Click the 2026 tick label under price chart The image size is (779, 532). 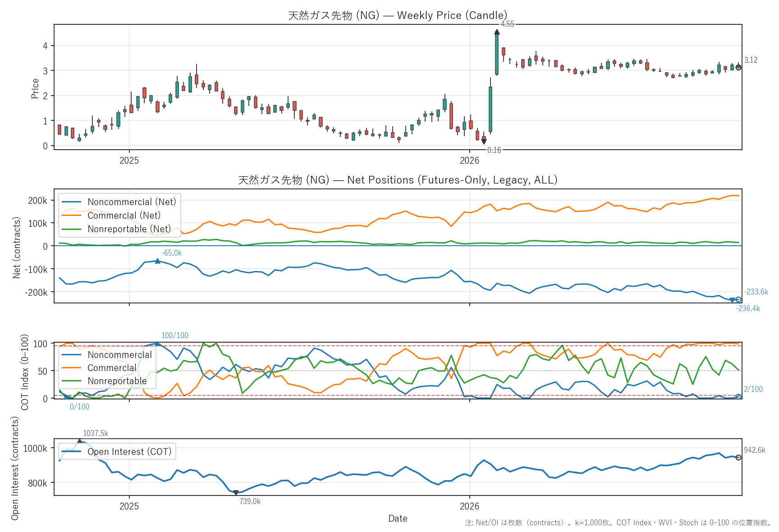[469, 161]
